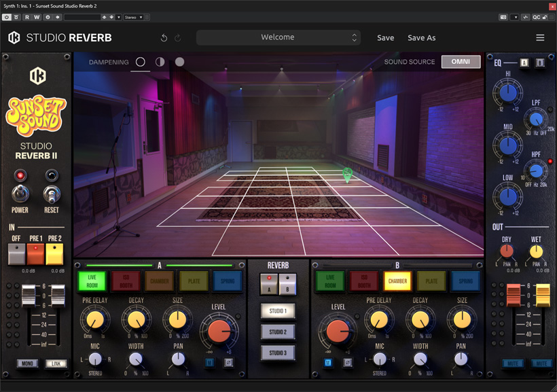Toggle the M mute button in section A
The image size is (557, 392).
pyautogui.click(x=210, y=363)
